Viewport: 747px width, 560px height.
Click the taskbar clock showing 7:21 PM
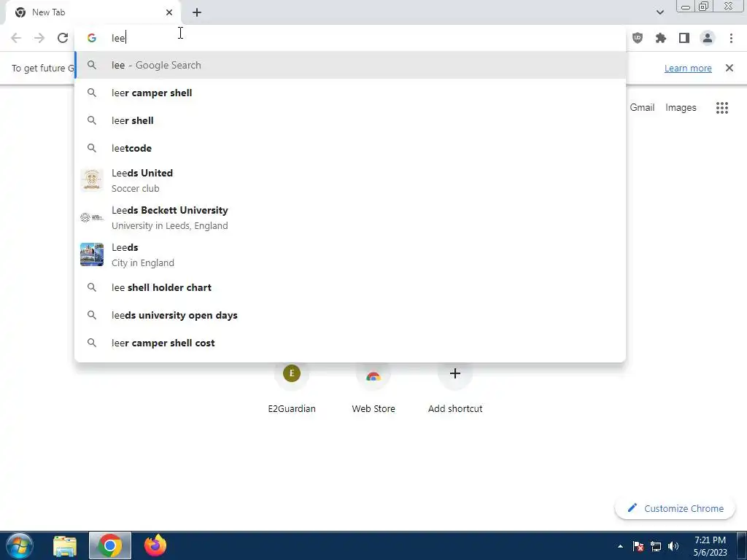(710, 545)
